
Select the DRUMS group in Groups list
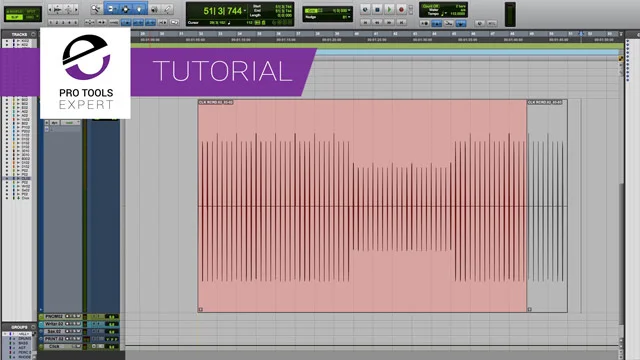(x=24, y=339)
